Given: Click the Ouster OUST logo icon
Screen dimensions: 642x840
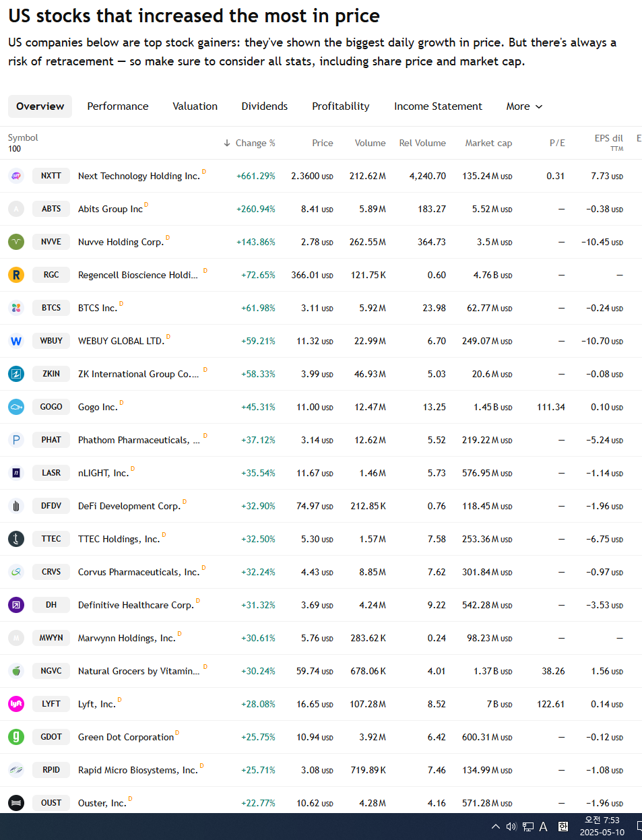Looking at the screenshot, I should 16,803.
